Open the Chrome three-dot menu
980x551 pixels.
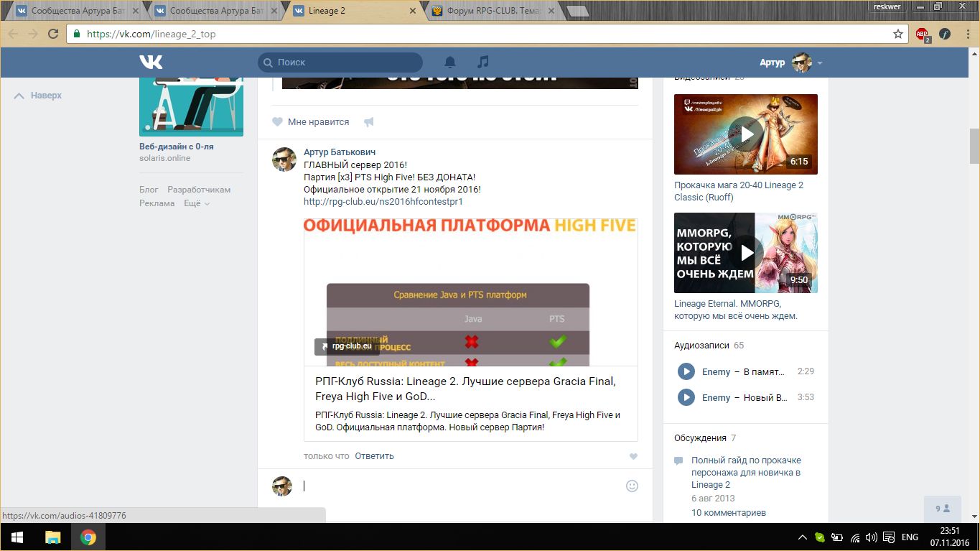point(966,34)
